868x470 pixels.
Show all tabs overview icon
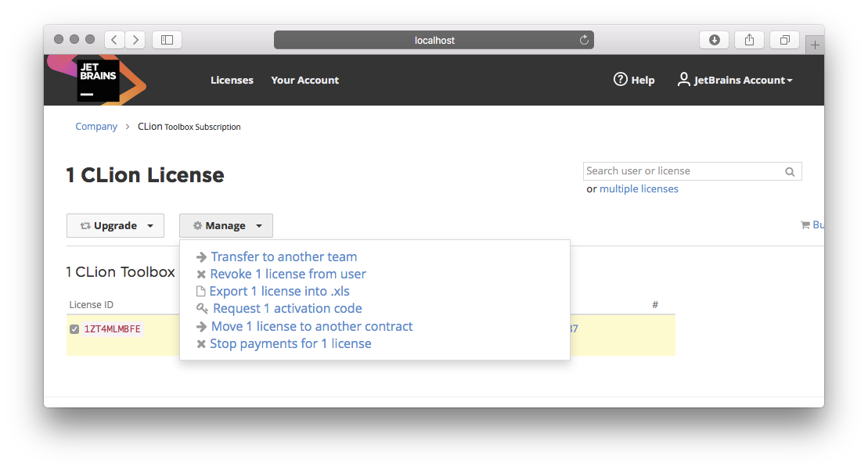(x=784, y=40)
